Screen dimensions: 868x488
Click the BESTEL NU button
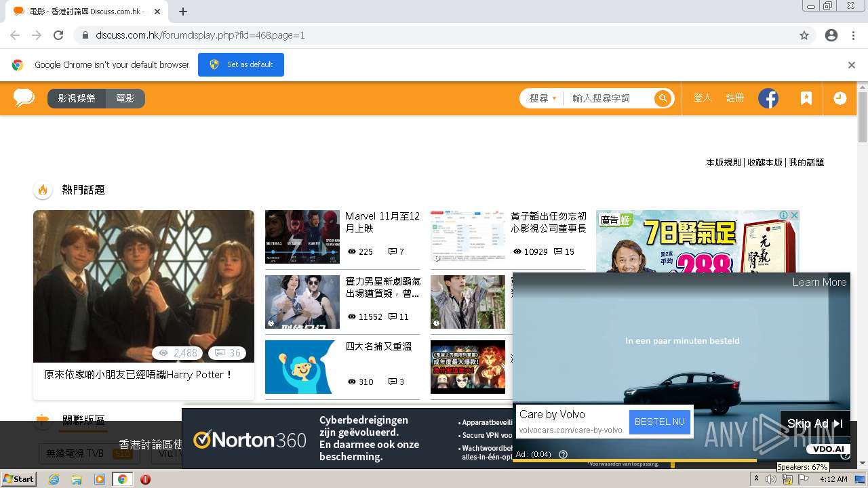pyautogui.click(x=659, y=422)
